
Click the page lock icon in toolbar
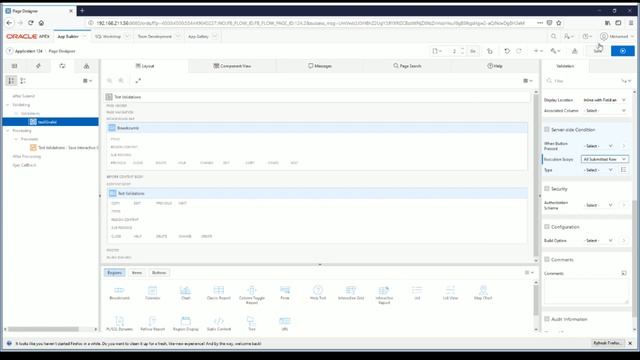(490, 51)
